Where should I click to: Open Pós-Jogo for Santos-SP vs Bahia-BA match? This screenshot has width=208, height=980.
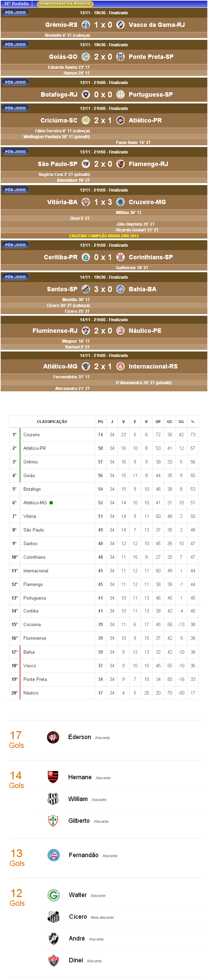tap(15, 277)
